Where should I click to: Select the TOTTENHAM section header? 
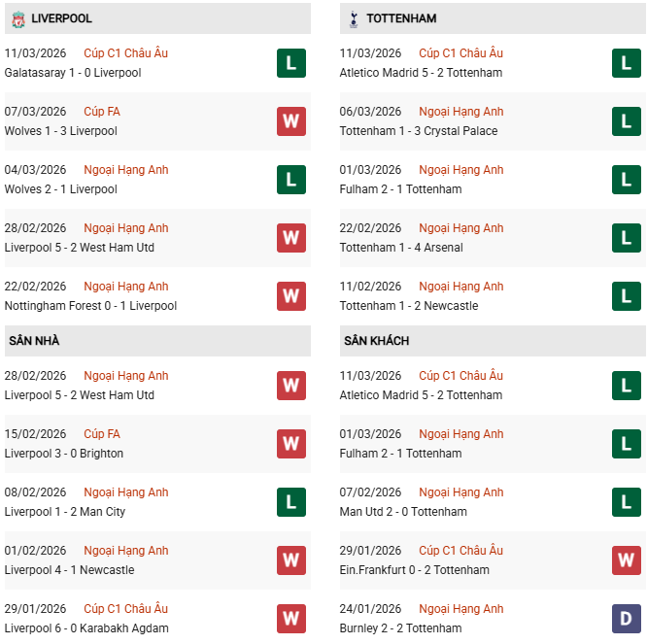(x=401, y=18)
